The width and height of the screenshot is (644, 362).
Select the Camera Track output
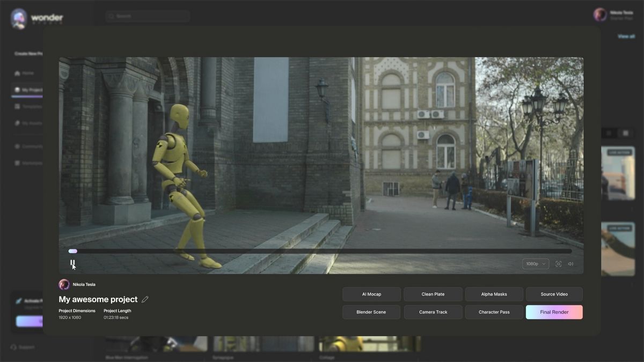click(x=433, y=312)
